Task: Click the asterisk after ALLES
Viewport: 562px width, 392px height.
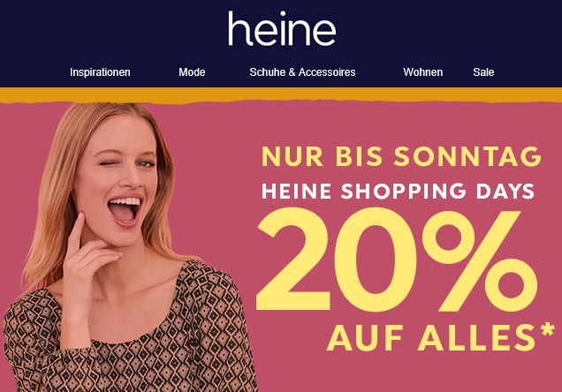Action: click(x=548, y=330)
